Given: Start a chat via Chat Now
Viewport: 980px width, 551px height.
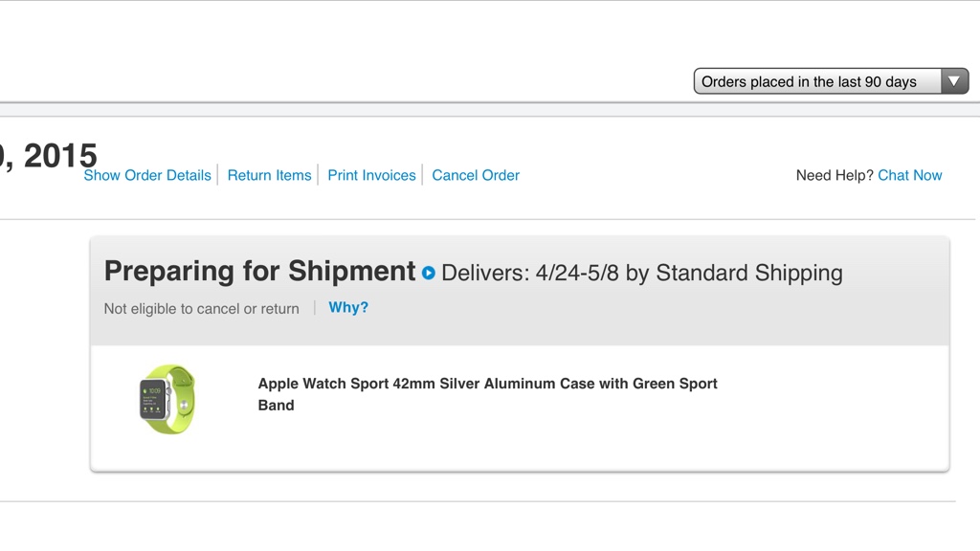Looking at the screenshot, I should pyautogui.click(x=909, y=175).
